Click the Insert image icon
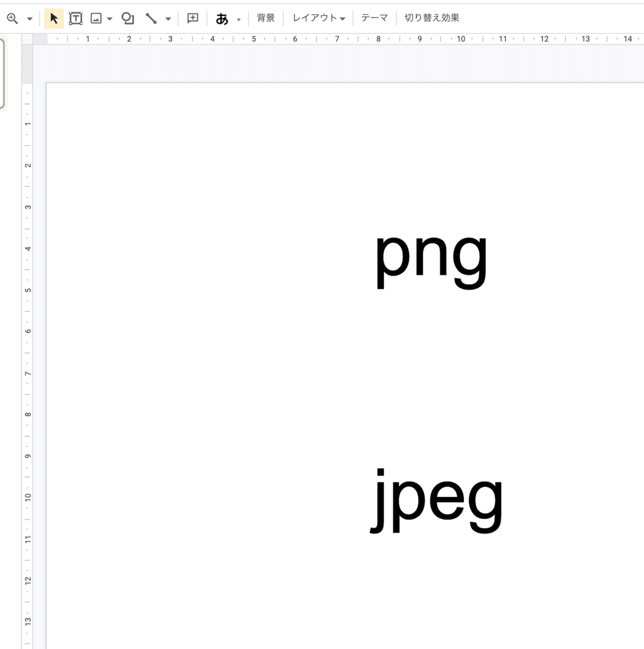Viewport: 644px width, 649px height. point(96,19)
